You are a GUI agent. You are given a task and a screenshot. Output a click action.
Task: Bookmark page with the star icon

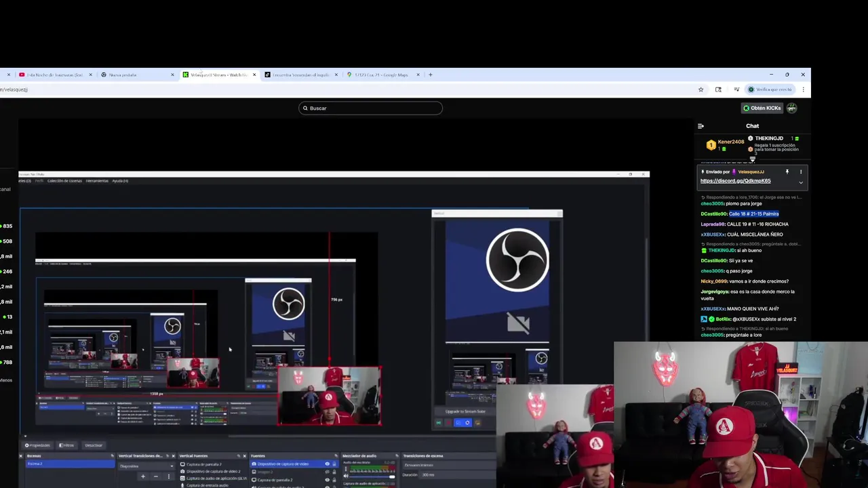click(x=701, y=89)
